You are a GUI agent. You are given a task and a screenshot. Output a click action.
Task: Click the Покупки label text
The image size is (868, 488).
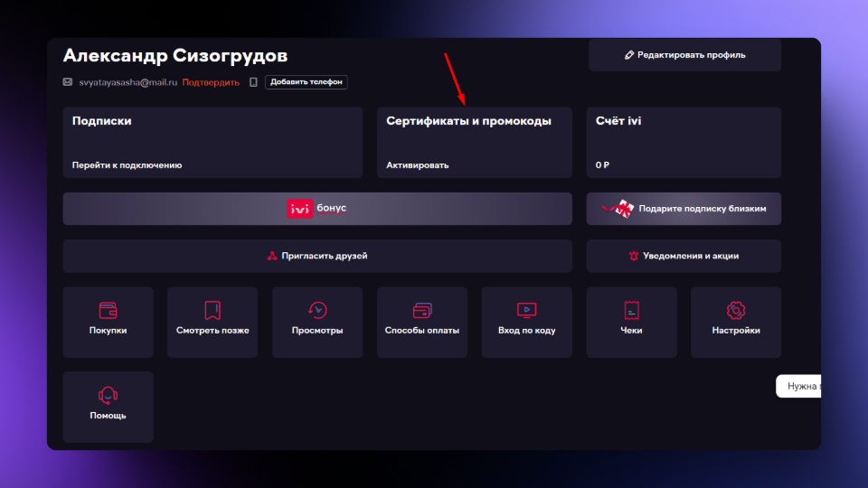(108, 331)
